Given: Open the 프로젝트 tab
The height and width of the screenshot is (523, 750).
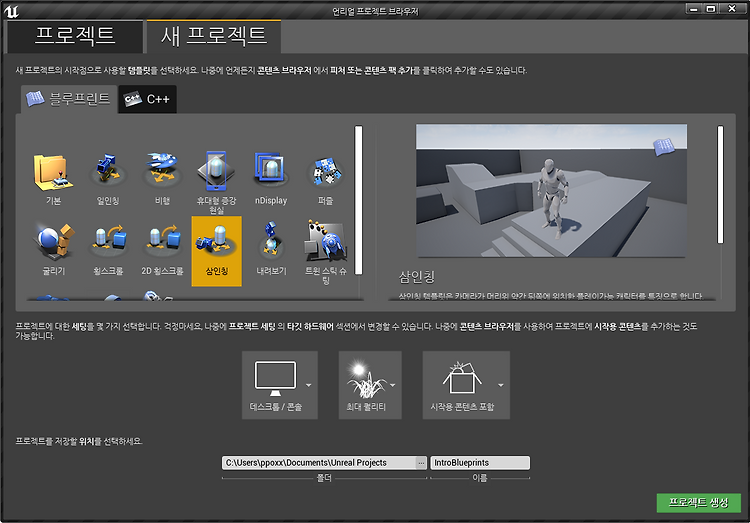Looking at the screenshot, I should tap(74, 36).
